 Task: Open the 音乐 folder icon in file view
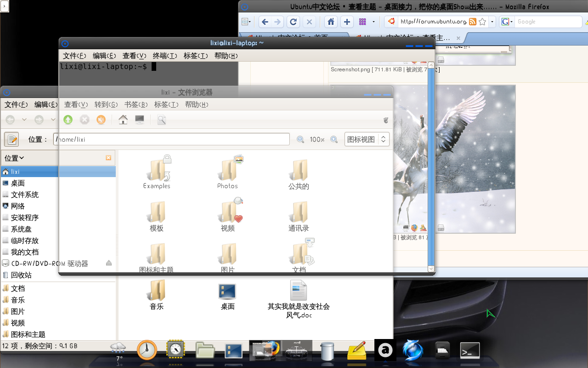(157, 295)
